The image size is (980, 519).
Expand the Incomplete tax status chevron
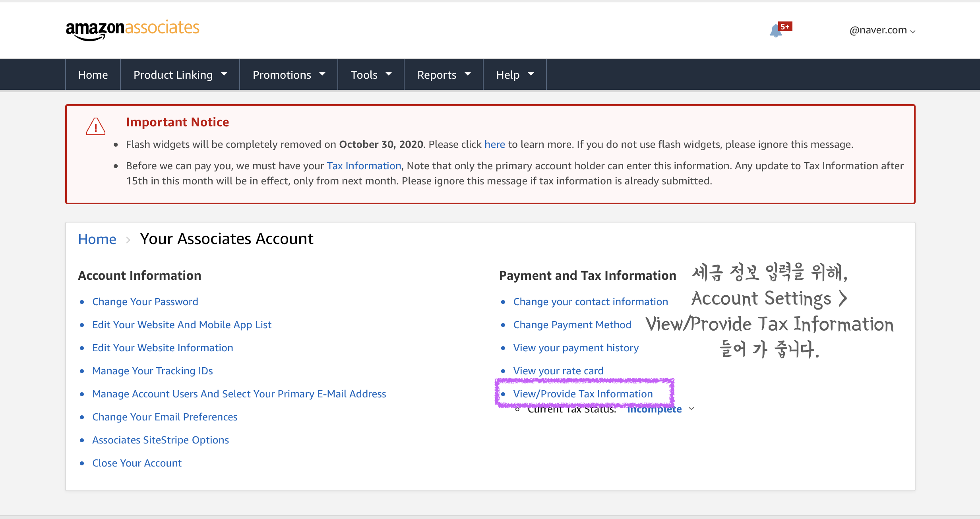click(691, 409)
